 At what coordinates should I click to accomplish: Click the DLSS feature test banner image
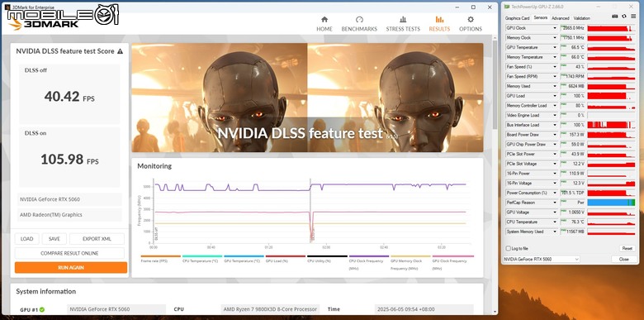(x=307, y=98)
